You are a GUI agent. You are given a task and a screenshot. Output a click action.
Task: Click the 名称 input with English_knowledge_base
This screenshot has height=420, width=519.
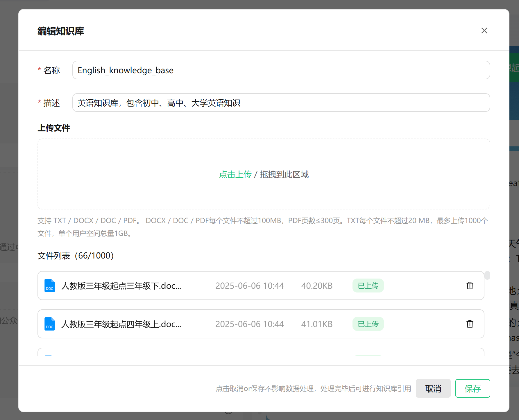(281, 70)
